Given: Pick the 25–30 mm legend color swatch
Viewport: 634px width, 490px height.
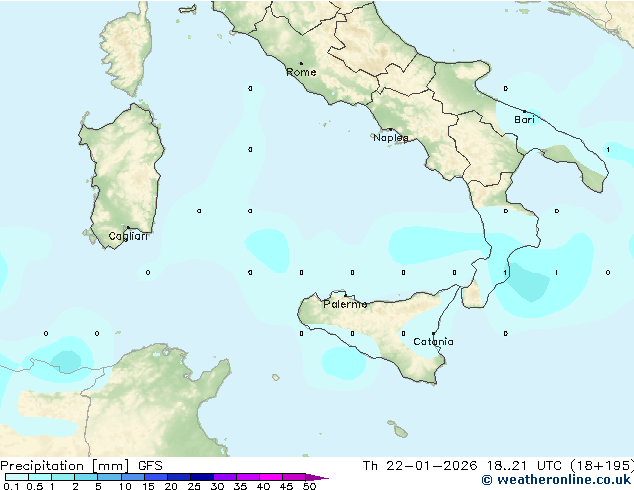Looking at the screenshot, I should coord(202,477).
